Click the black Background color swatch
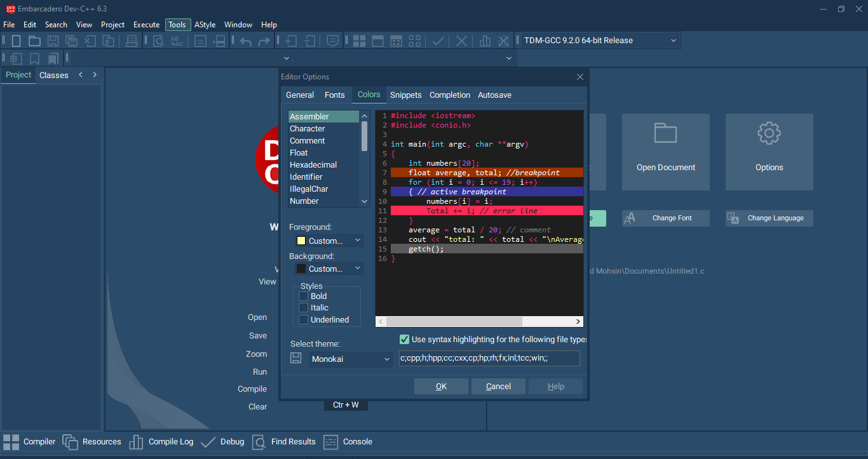 coord(301,269)
